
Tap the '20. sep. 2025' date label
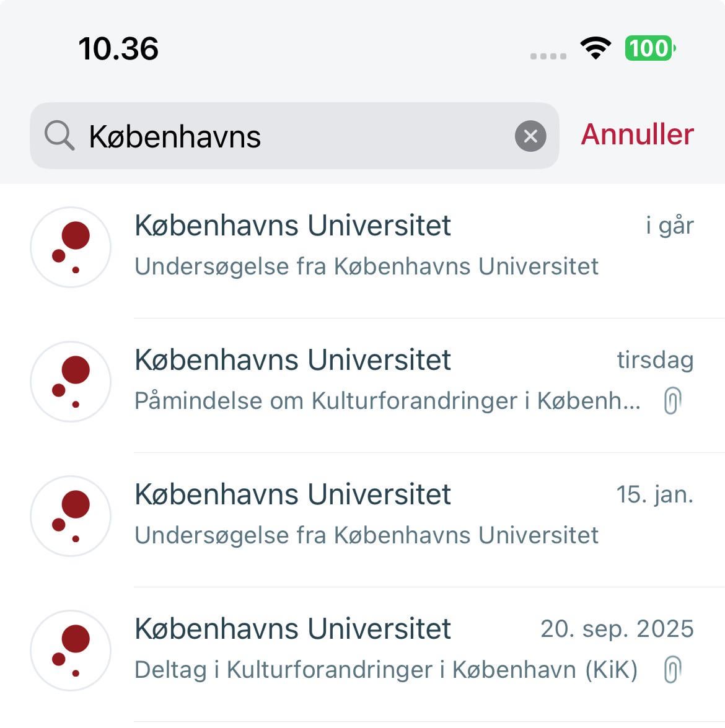click(x=617, y=629)
